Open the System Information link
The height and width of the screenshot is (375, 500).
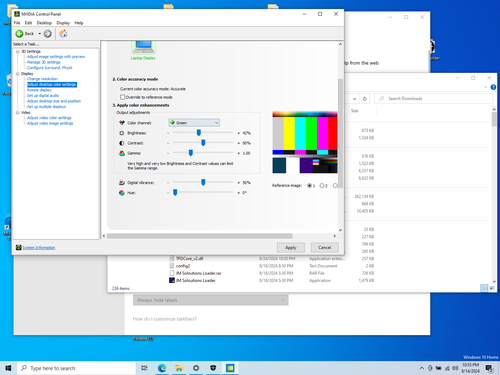[x=39, y=248]
